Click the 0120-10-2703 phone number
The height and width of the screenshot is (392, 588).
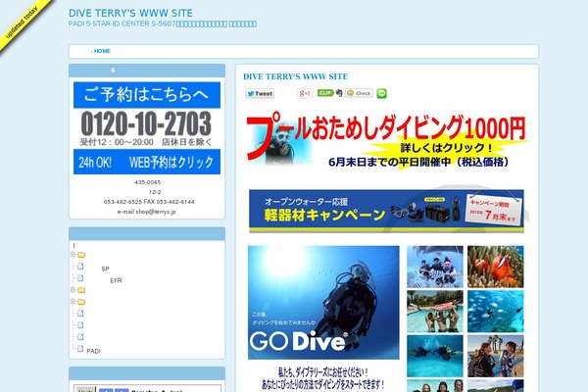pos(146,123)
